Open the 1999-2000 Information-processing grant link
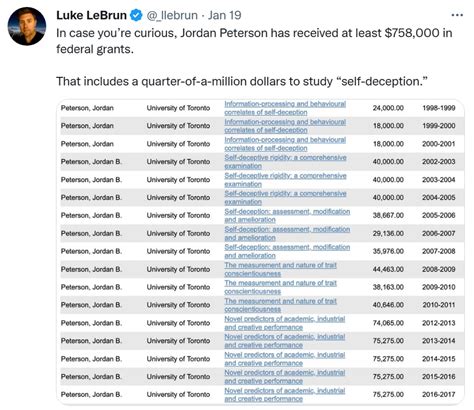474x410 pixels. tap(285, 126)
